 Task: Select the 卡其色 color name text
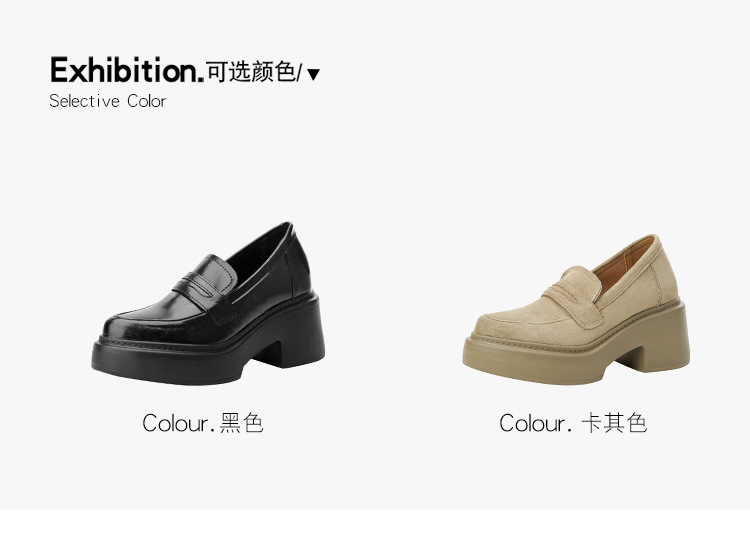click(x=614, y=423)
